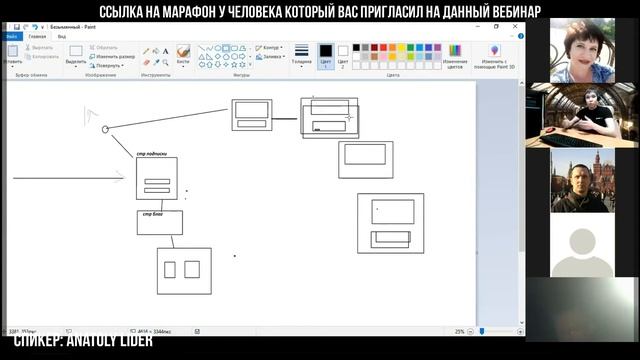Choose the Isosceles triangle shape
The image size is (640, 360).
tap(202, 57)
